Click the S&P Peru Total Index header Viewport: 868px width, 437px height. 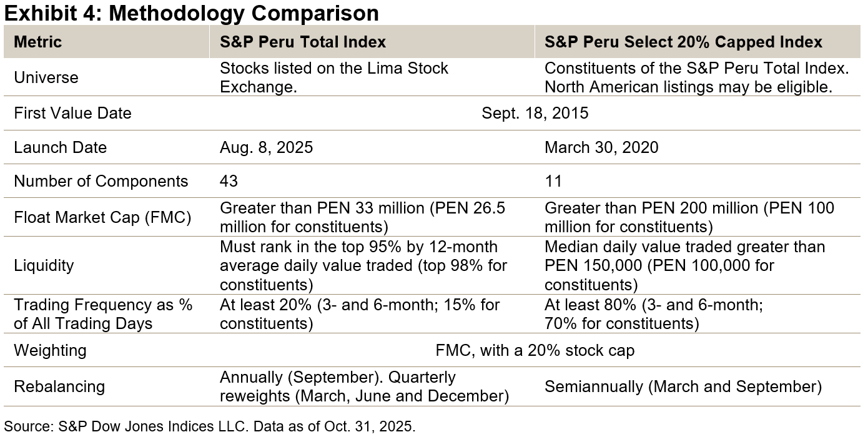pyautogui.click(x=303, y=42)
